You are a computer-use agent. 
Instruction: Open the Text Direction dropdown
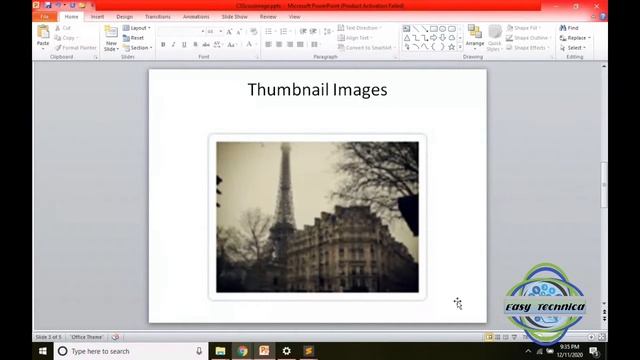point(360,28)
